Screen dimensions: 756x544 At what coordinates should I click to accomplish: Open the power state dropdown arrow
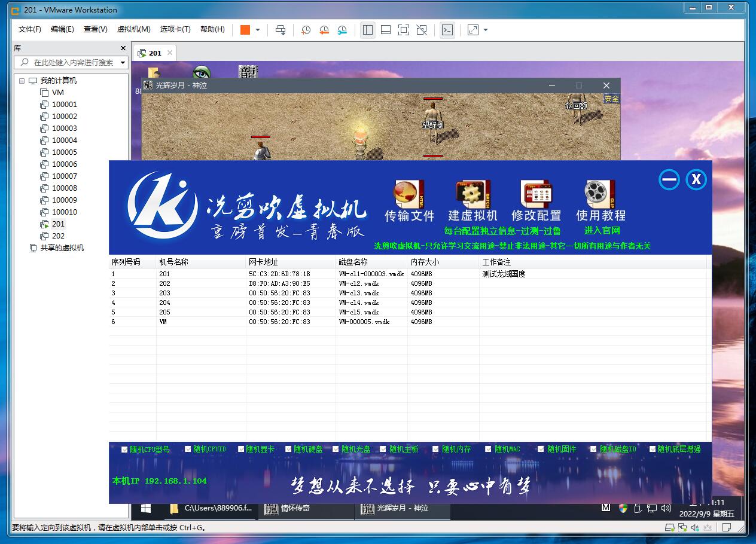258,30
